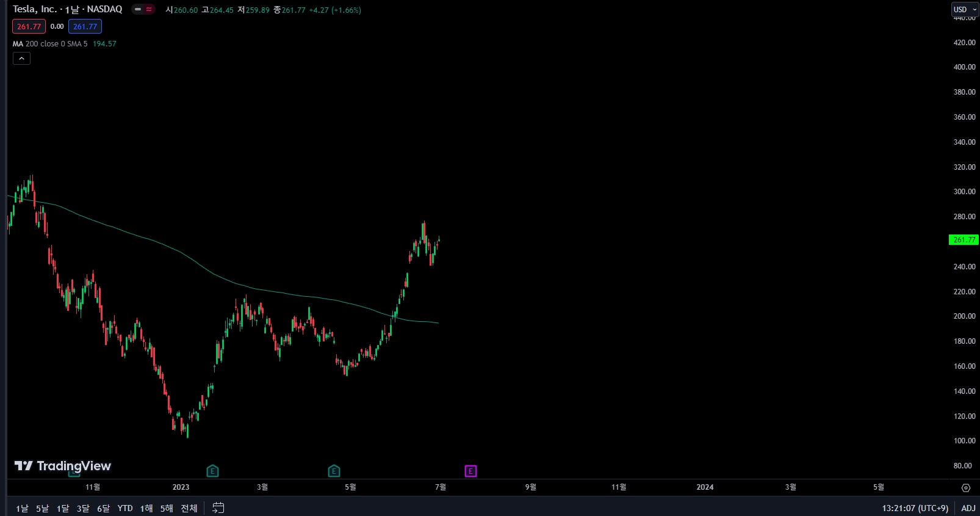
Task: Click the 200.00 price axis label
Action: 964,316
